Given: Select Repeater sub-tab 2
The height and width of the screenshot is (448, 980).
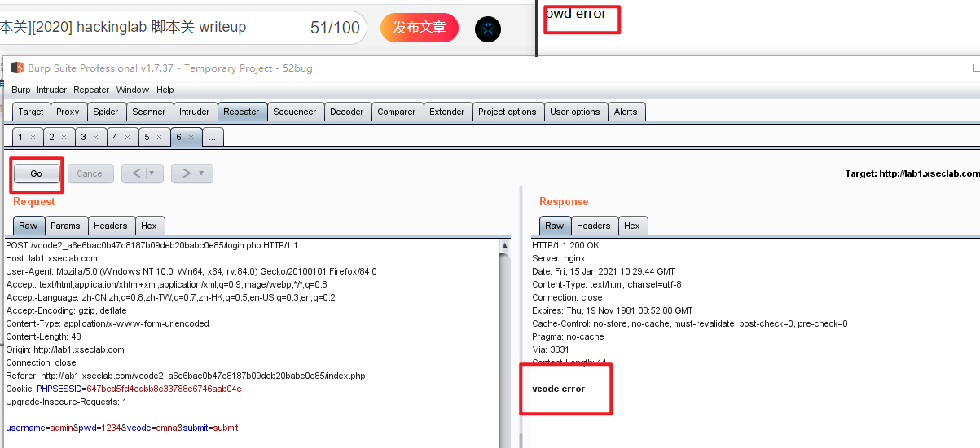Looking at the screenshot, I should (51, 137).
